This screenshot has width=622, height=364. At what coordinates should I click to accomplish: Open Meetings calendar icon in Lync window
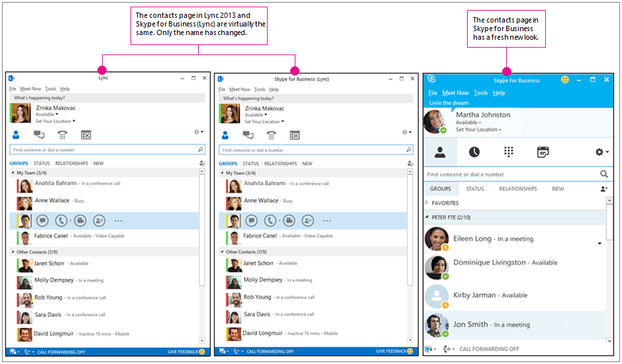pyautogui.click(x=85, y=135)
